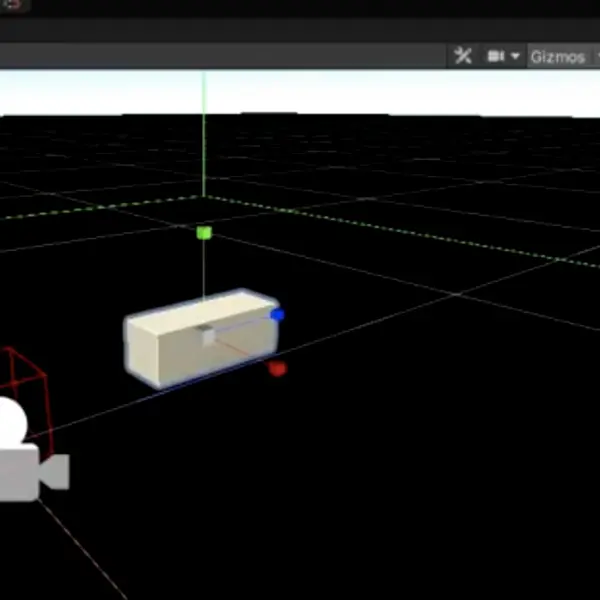Grab the green Y-axis scale handle
This screenshot has height=600, width=600.
click(204, 233)
